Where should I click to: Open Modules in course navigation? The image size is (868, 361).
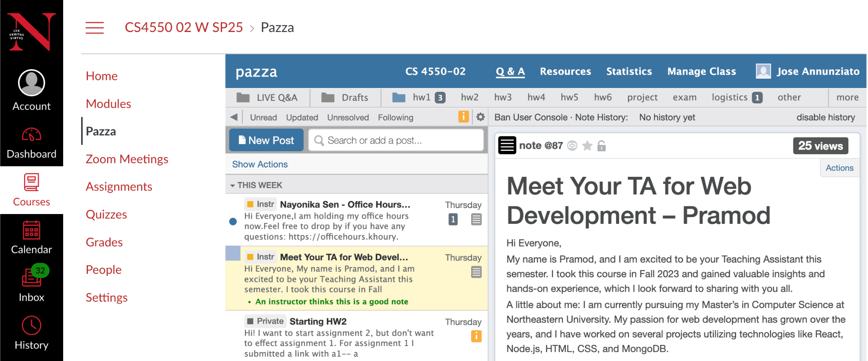[x=108, y=104]
